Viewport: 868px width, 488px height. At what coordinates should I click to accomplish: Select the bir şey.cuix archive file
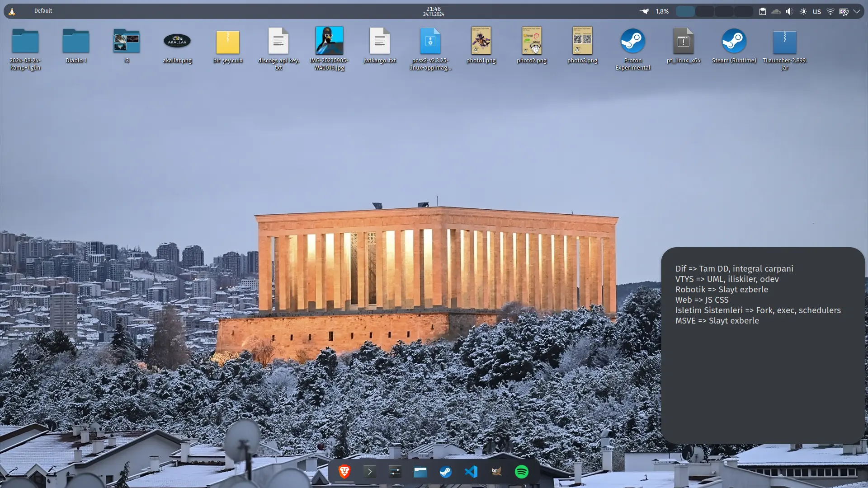point(228,46)
